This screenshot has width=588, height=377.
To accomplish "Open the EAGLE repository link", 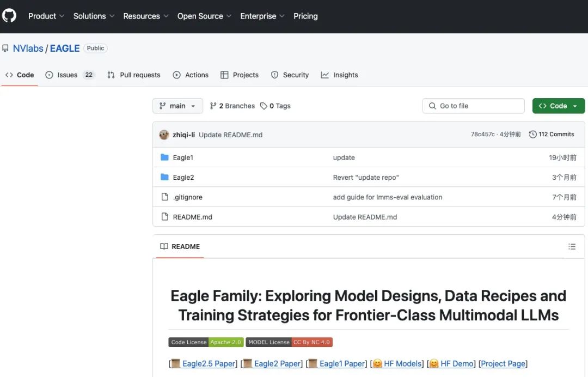I will pyautogui.click(x=64, y=48).
